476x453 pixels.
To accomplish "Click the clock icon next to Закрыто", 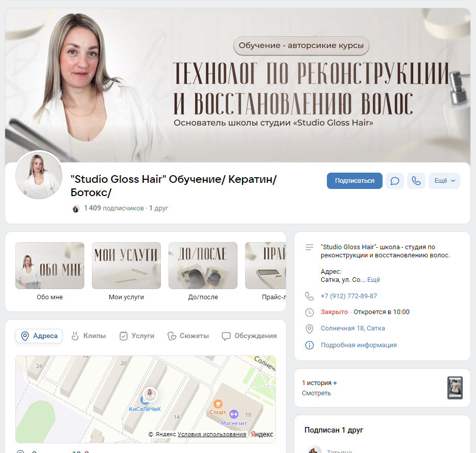I will click(x=310, y=313).
